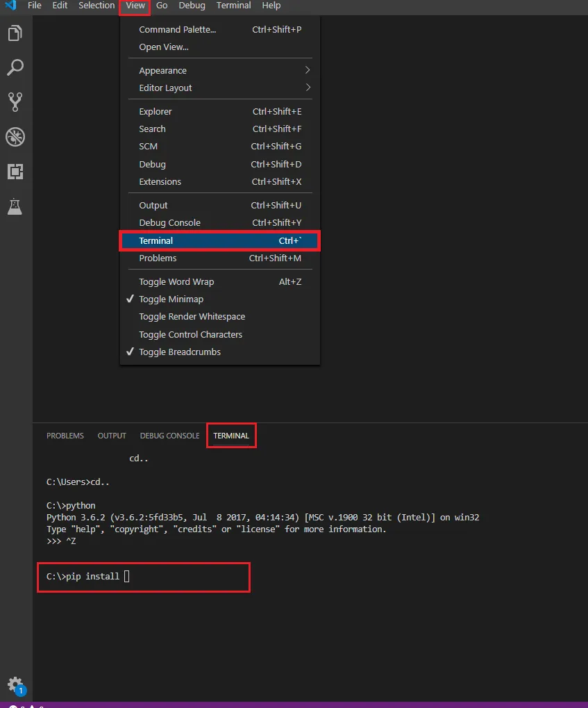The image size is (588, 708).
Task: Switch to the PROBLEMS panel tab
Action: [65, 436]
